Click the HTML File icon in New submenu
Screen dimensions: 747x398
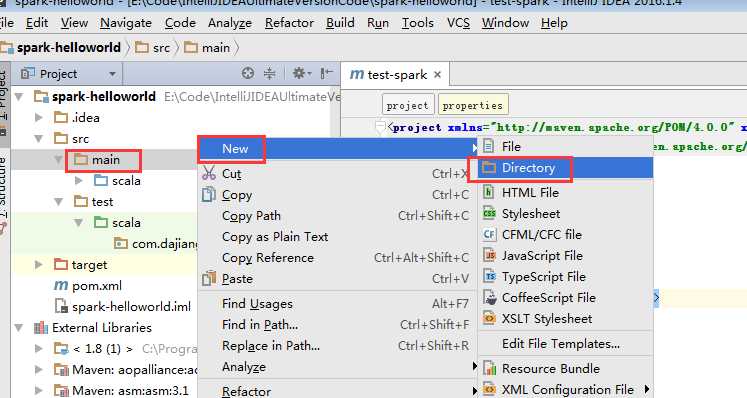click(x=489, y=192)
